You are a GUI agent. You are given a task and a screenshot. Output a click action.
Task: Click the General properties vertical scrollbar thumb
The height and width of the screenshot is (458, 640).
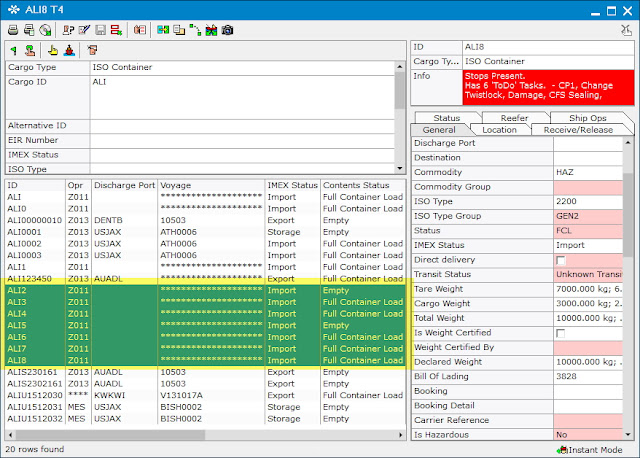pyautogui.click(x=628, y=216)
